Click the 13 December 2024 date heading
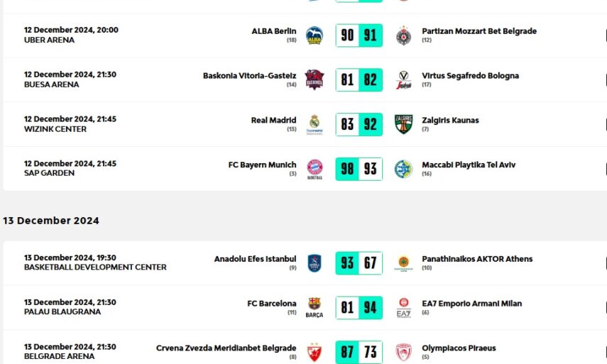The height and width of the screenshot is (364, 607). pos(51,221)
